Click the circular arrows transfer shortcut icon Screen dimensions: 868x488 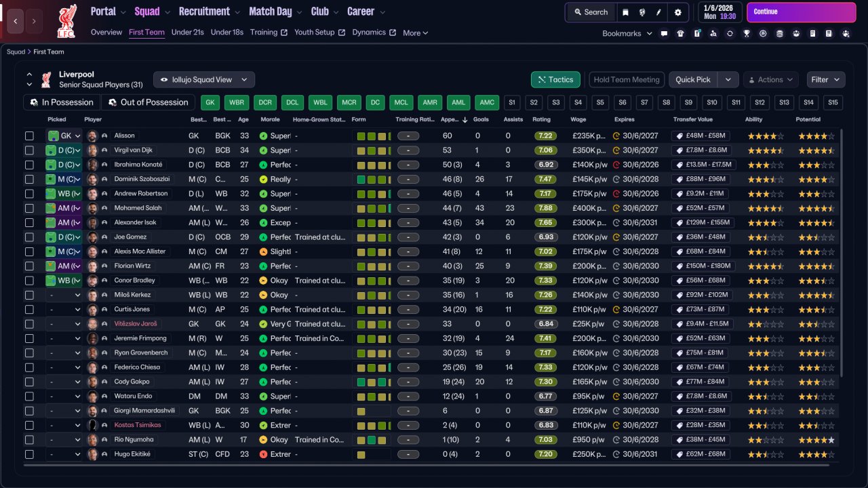[730, 33]
